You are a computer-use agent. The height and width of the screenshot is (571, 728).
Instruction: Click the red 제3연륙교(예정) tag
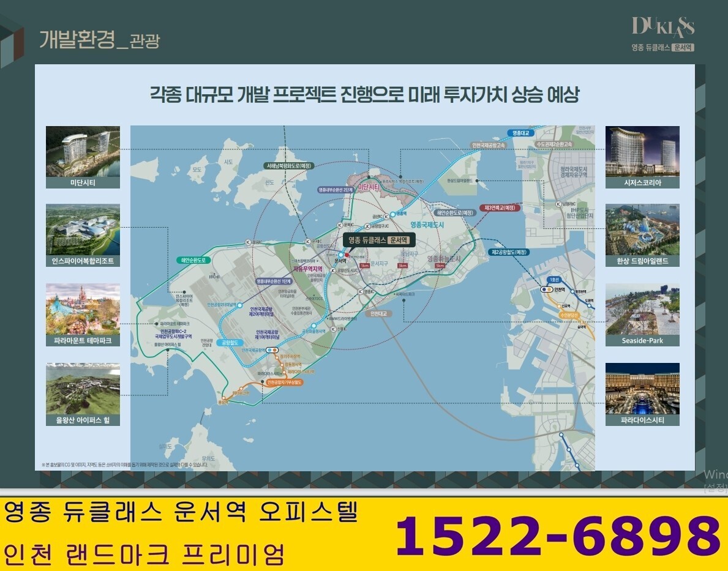pyautogui.click(x=500, y=207)
